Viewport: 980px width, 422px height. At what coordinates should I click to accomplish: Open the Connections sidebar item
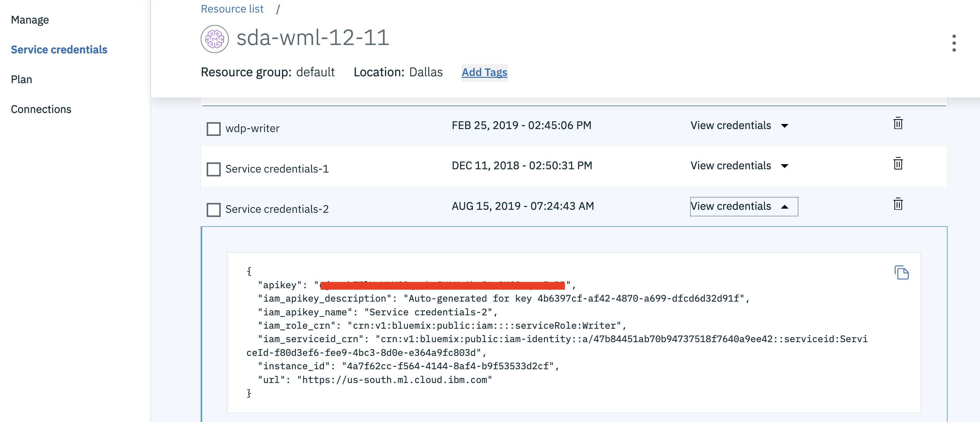[41, 109]
